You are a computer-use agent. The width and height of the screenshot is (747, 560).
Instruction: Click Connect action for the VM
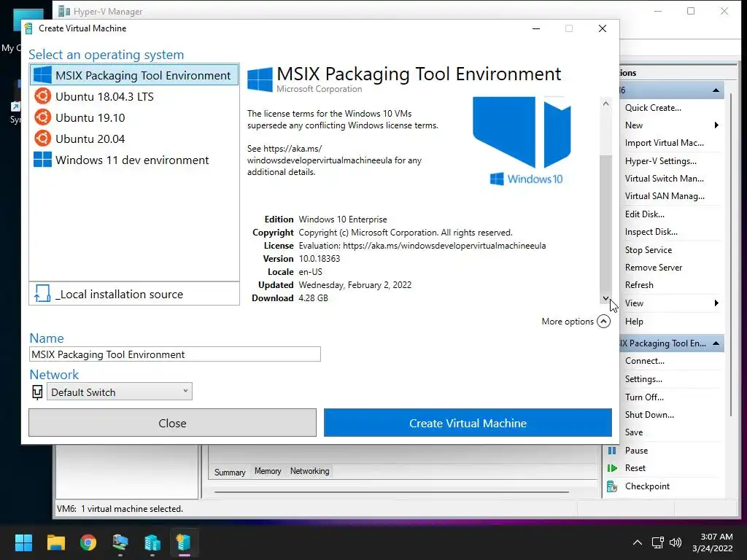[x=645, y=361]
